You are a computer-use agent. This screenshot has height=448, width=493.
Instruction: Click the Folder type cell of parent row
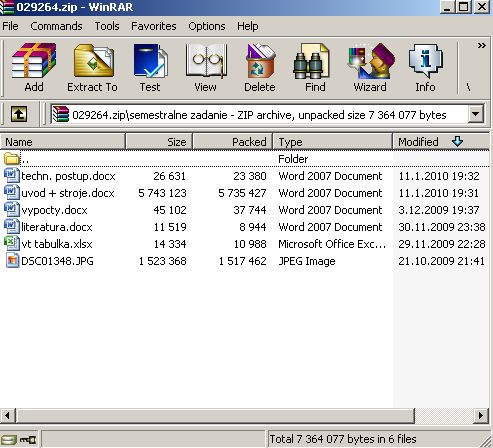pos(293,159)
